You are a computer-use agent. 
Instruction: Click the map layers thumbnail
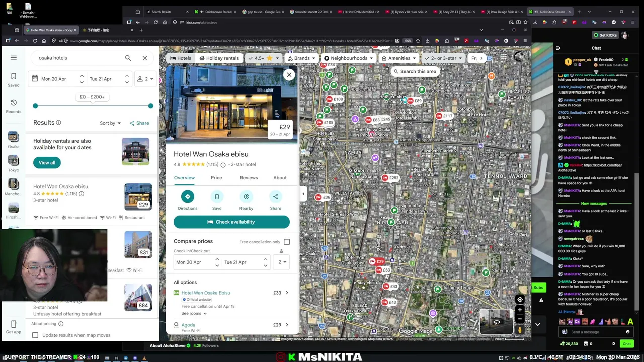click(x=496, y=322)
